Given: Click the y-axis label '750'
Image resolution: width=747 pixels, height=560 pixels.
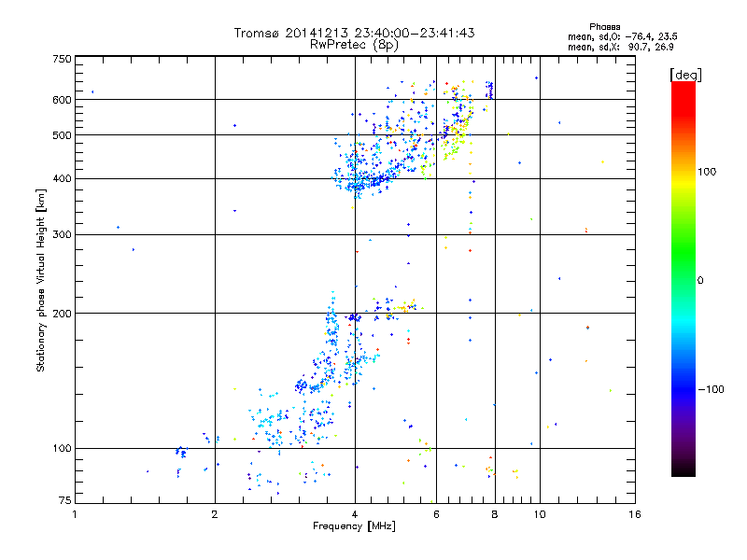Looking at the screenshot, I should (62, 59).
